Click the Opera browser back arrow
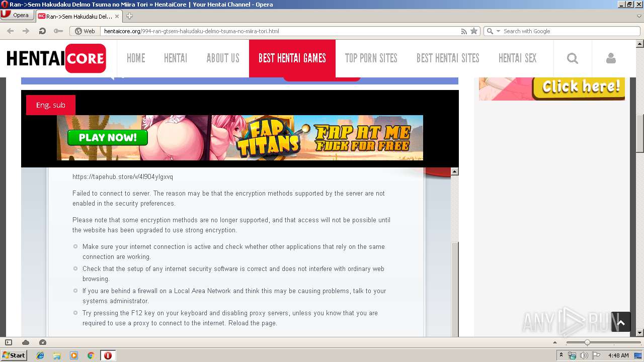Viewport: 644px width, 362px height. (10, 31)
